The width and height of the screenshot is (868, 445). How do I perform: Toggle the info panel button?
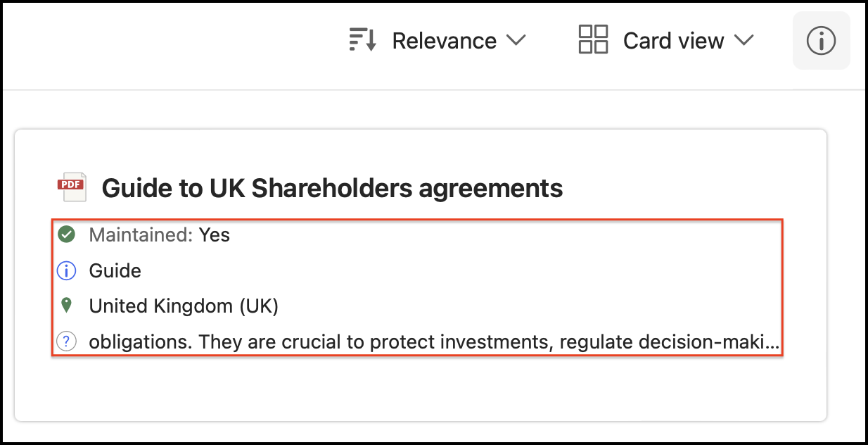pyautogui.click(x=821, y=41)
